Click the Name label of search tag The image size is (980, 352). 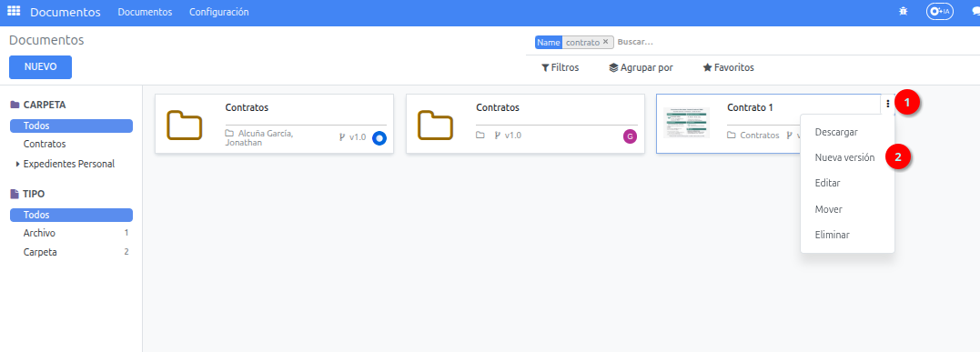click(548, 42)
